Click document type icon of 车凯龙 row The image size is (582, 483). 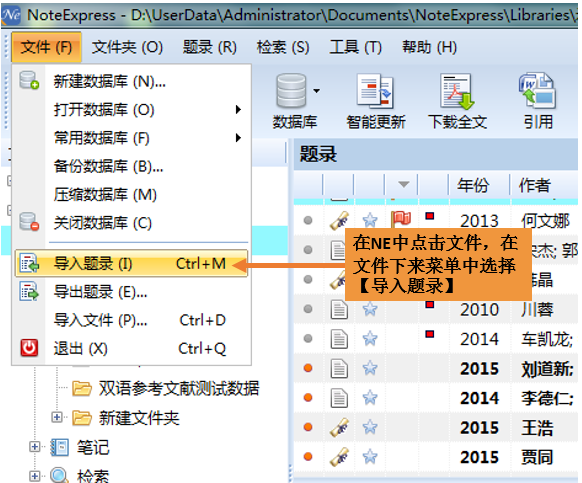click(339, 339)
